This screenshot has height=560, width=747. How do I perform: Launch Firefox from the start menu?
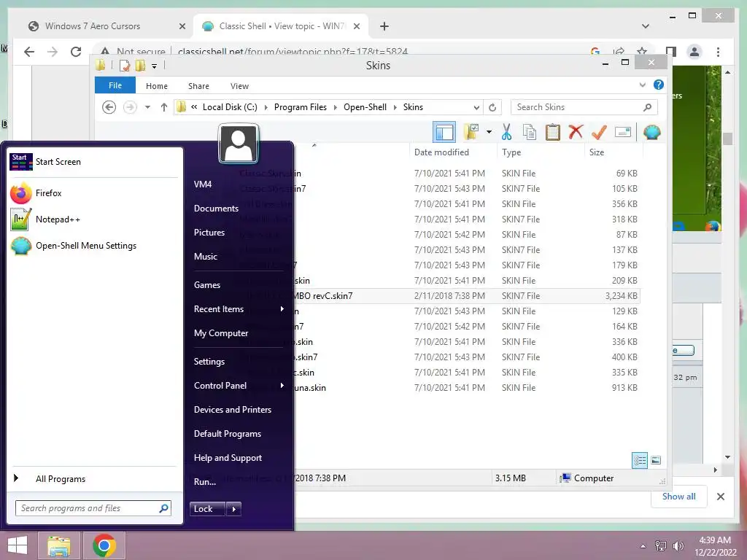pyautogui.click(x=94, y=192)
